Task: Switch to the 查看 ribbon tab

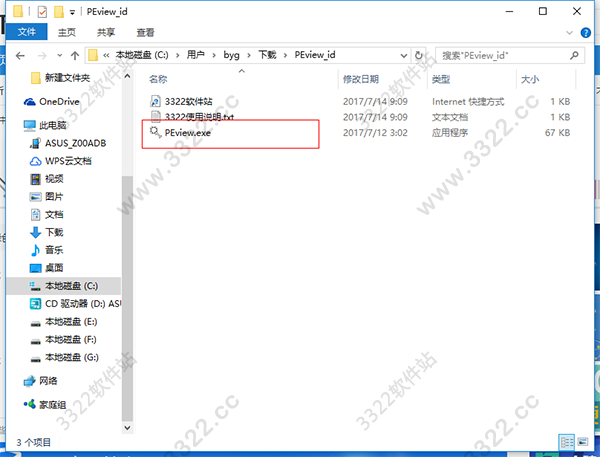Action: tap(145, 32)
